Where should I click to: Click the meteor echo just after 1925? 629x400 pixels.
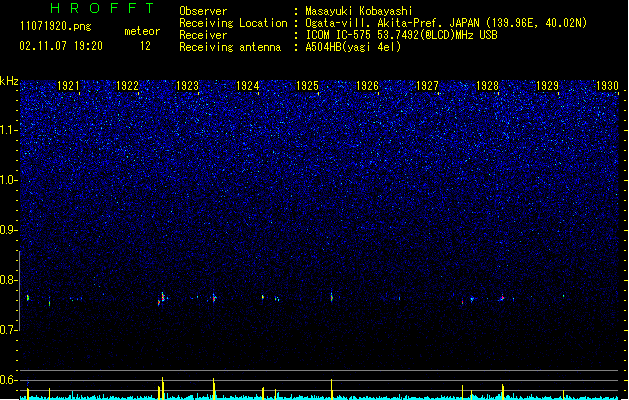[x=332, y=297]
